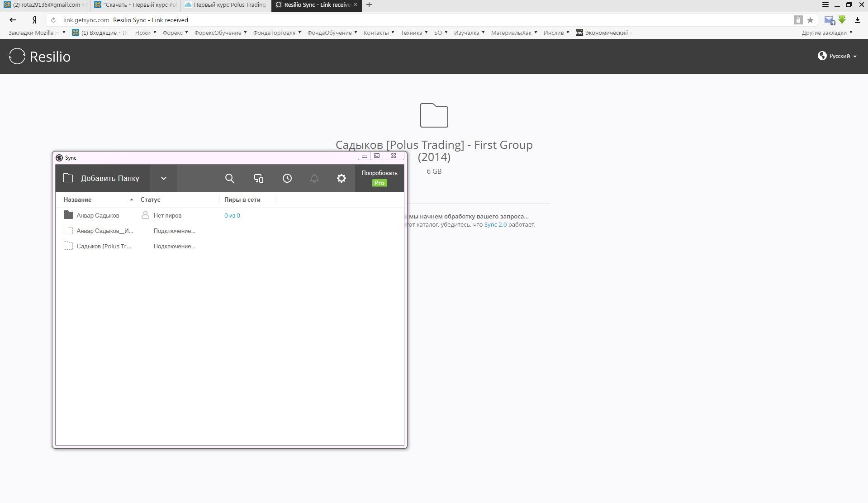Viewport: 868px width, 503px height.
Task: Open the browser hamburger menu
Action: pyautogui.click(x=825, y=5)
